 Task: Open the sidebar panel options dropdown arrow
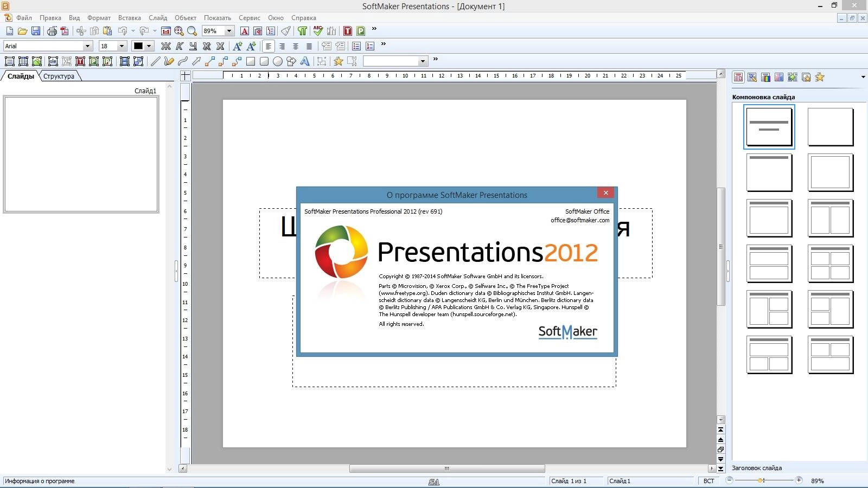point(863,77)
